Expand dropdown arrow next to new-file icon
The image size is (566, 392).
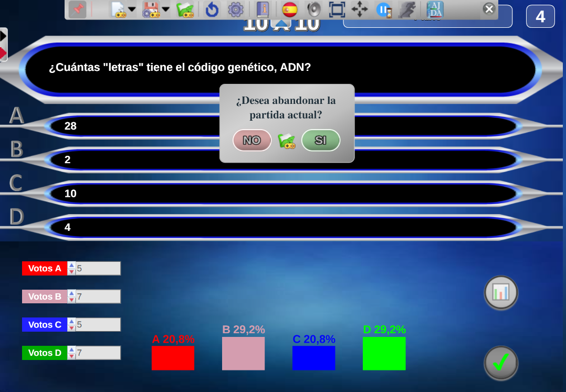132,9
